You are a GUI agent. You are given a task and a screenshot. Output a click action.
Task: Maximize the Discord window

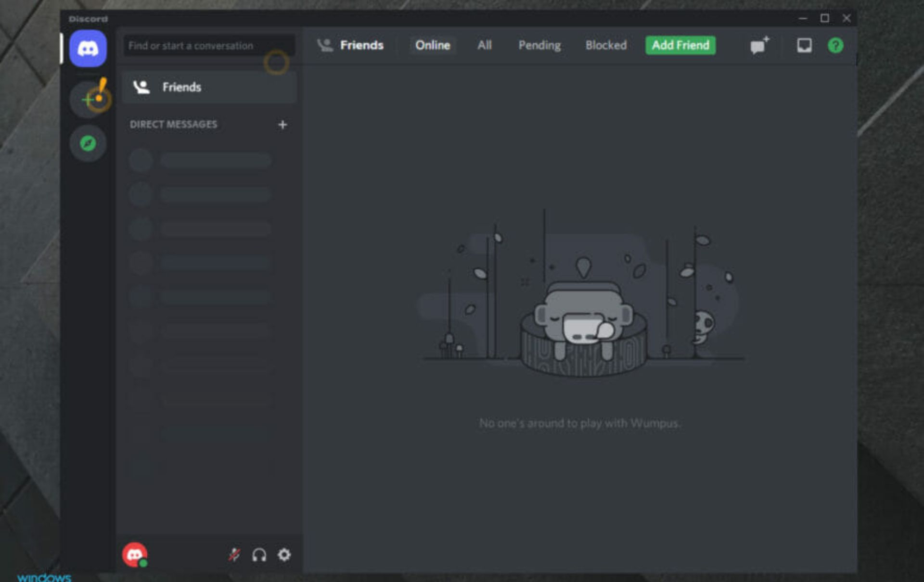point(824,18)
